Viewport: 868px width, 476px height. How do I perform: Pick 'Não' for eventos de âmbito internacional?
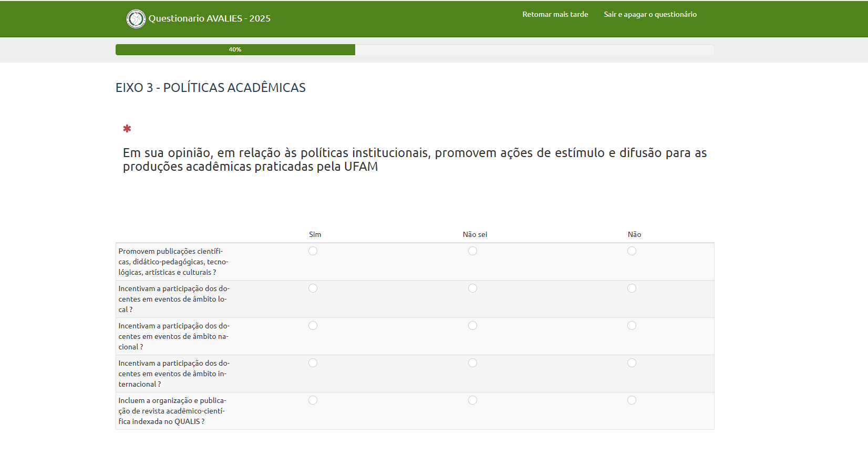click(x=632, y=363)
